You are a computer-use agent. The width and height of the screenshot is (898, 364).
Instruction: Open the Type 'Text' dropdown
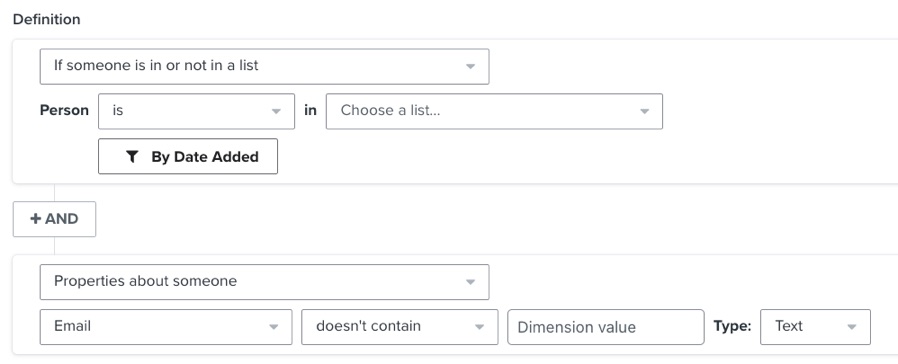[816, 327]
